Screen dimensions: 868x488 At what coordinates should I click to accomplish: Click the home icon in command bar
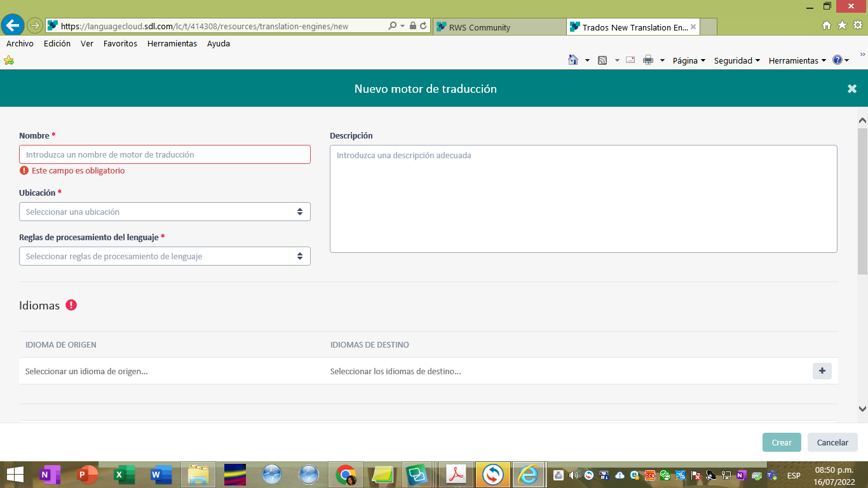click(573, 60)
